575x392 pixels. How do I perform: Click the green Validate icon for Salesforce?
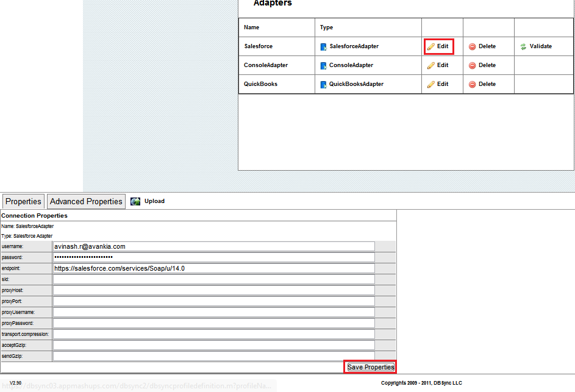(523, 46)
